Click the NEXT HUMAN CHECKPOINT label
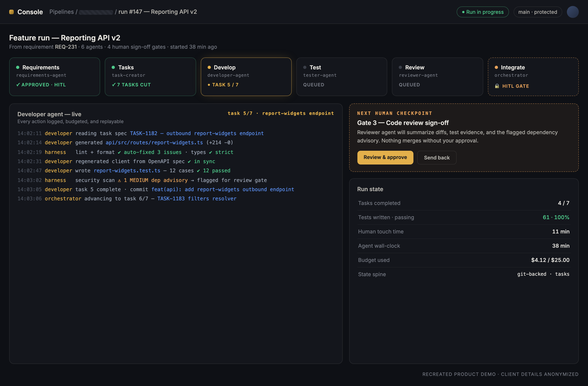588x386 pixels. tap(395, 113)
